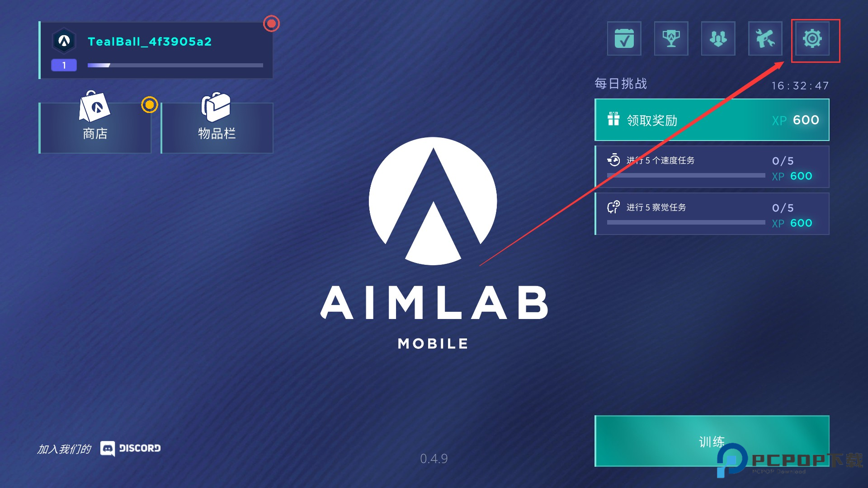This screenshot has height=488, width=868.
Task: Open the friends group icon
Action: click(718, 38)
